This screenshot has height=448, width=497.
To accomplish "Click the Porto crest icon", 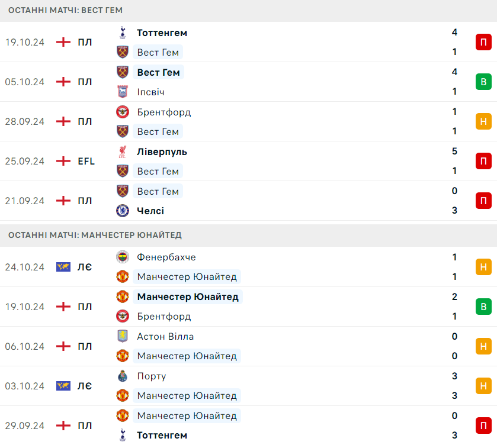I will [123, 376].
